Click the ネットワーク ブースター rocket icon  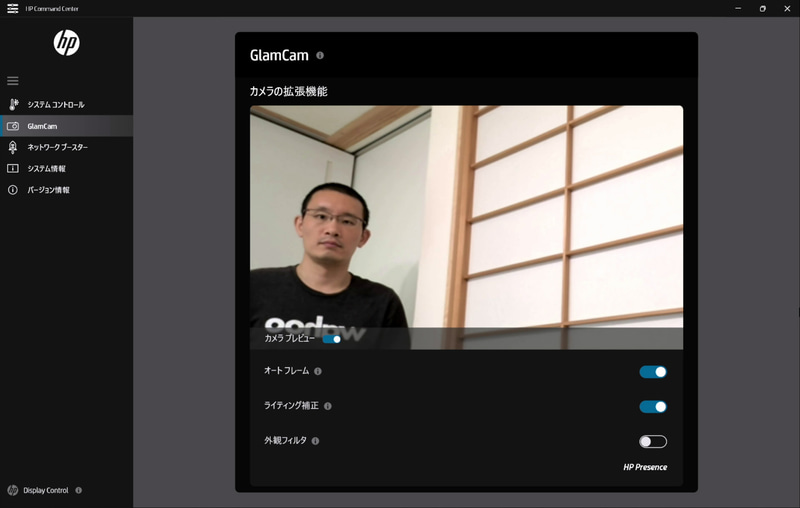coord(13,147)
